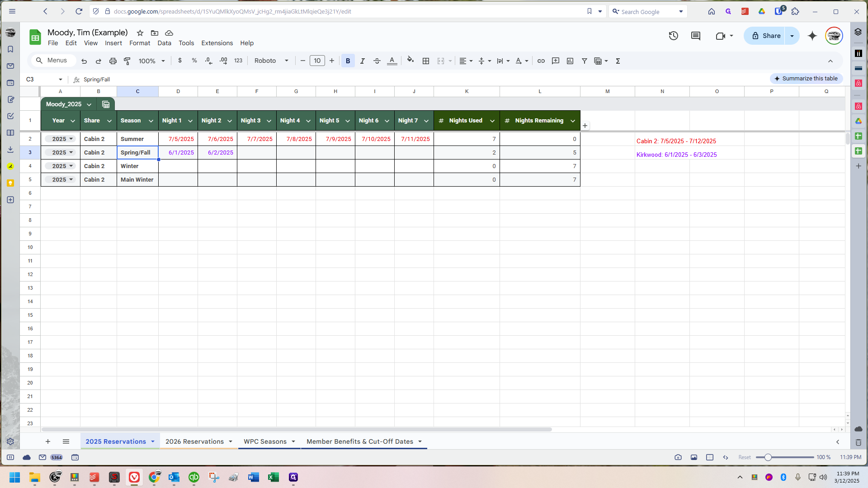Click Kirkwood: 6/1/2025 - 6/3/2025 note
The height and width of the screenshot is (488, 868).
coord(677,155)
